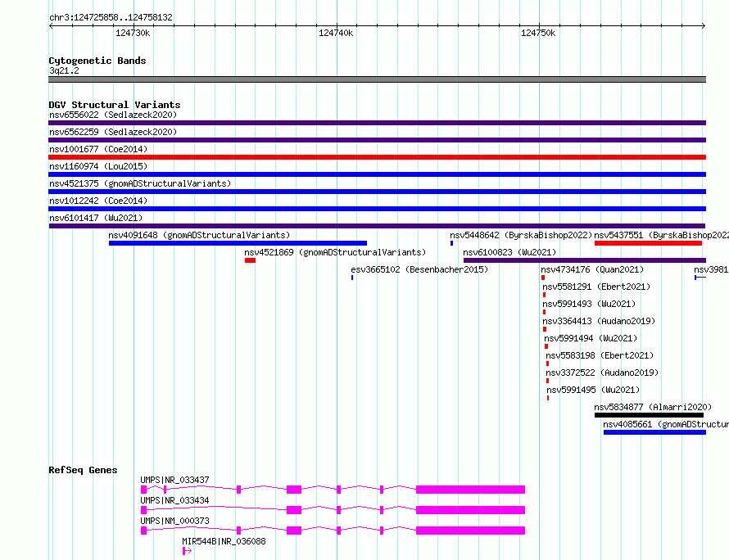Select the UMPS|NR_033434 transcript label

click(x=174, y=500)
